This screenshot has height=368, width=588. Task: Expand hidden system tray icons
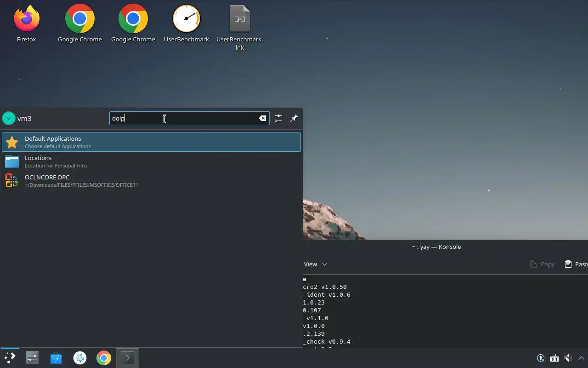coord(581,358)
